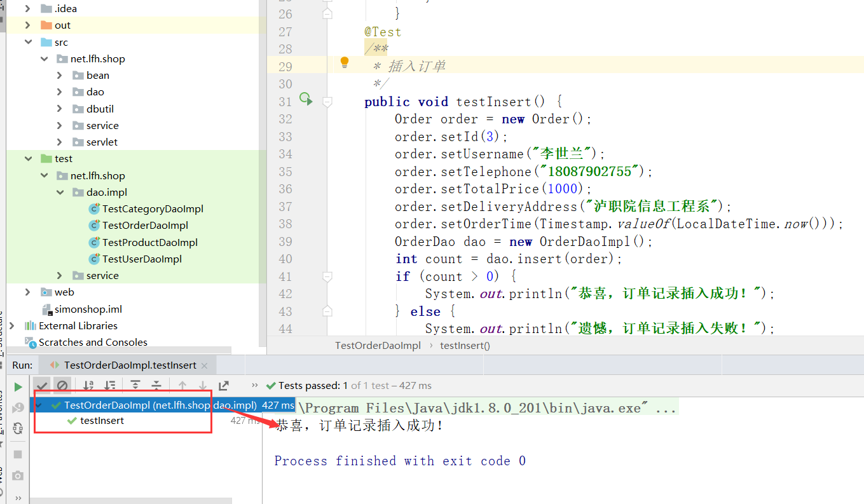This screenshot has height=504, width=864.
Task: Click console line '恭喜，订单记录插入成功！'
Action: (x=359, y=425)
